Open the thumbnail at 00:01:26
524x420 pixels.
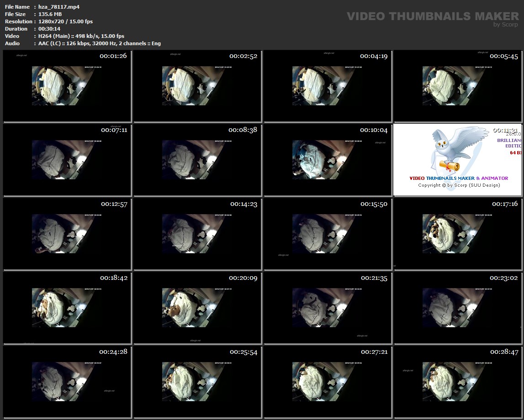click(67, 86)
